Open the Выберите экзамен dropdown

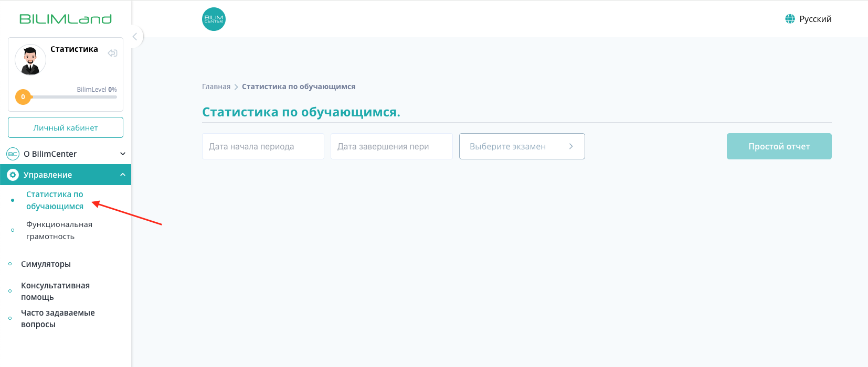click(522, 146)
